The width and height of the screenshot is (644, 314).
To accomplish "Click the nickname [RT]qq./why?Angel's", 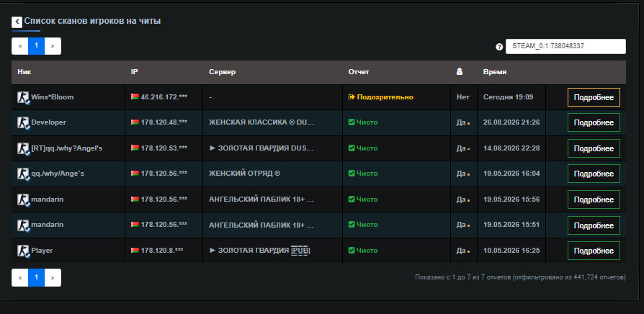I will click(67, 148).
